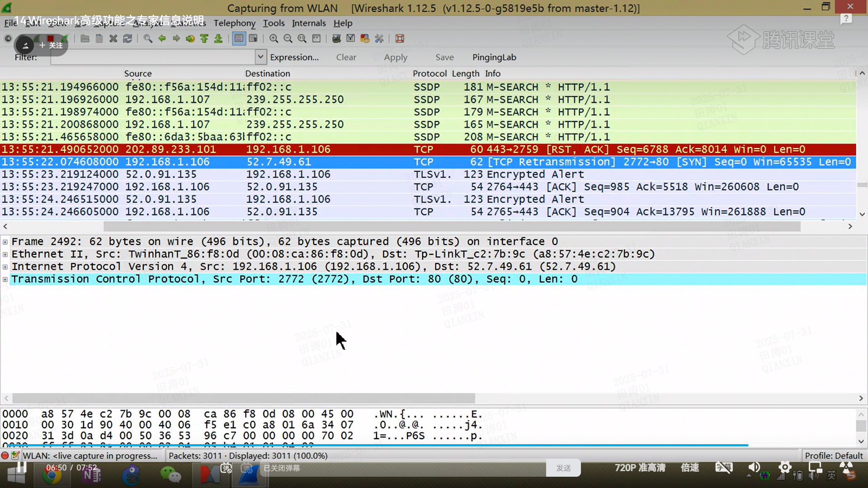The image size is (868, 488).
Task: Click the Find Packet magnifier icon
Action: point(148,38)
